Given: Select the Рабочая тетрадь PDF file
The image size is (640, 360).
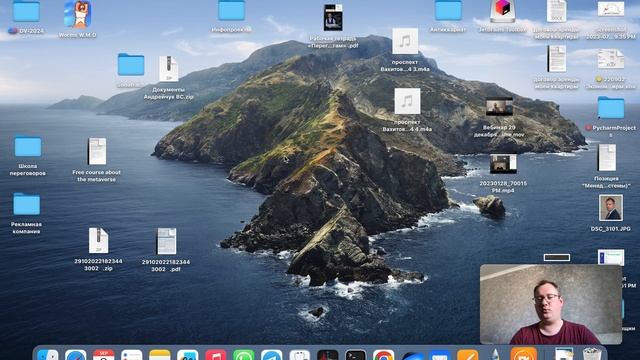Looking at the screenshot, I should click(333, 18).
